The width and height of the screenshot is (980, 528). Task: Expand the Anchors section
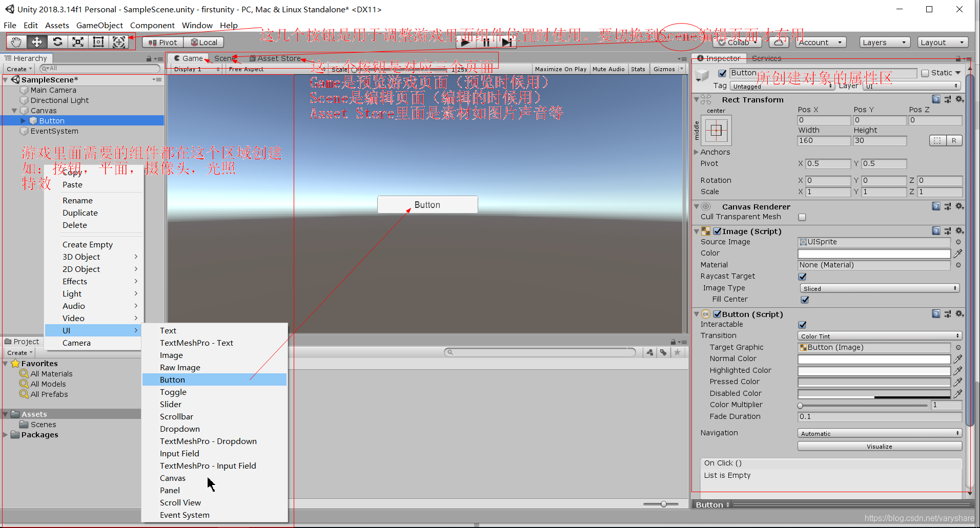(x=696, y=152)
